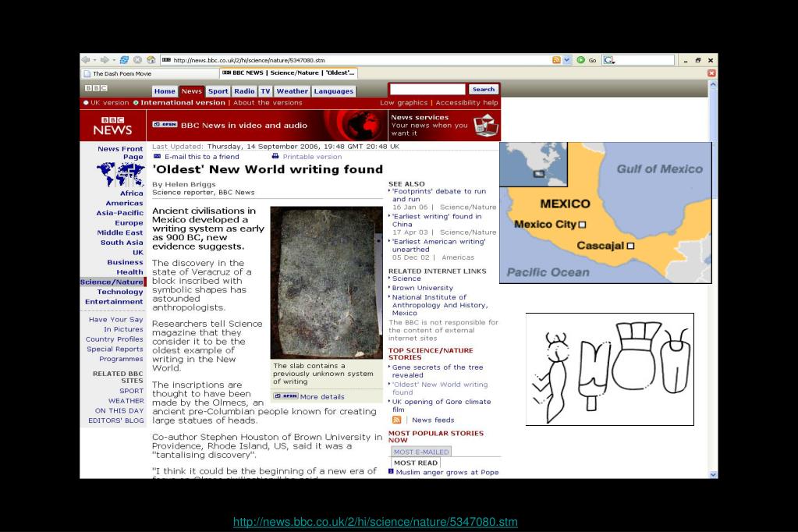Viewport: 798px width, 532px height.
Task: Open the About the versions link
Action: pos(268,103)
